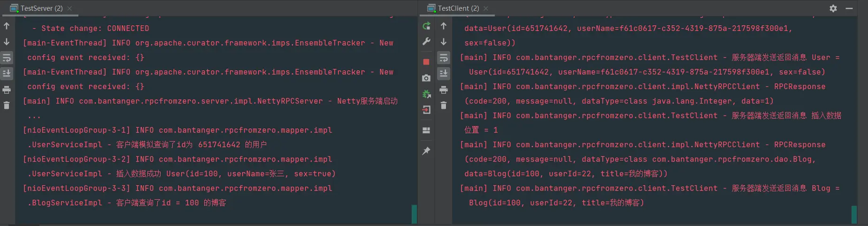Image resolution: width=868 pixels, height=226 pixels.
Task: Clear all TestServer console output
Action: coord(7,105)
